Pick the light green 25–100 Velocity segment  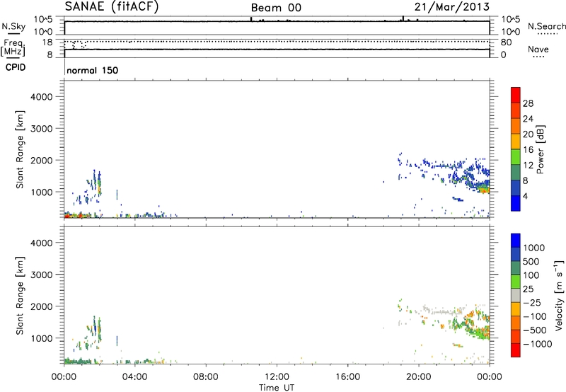(516, 282)
